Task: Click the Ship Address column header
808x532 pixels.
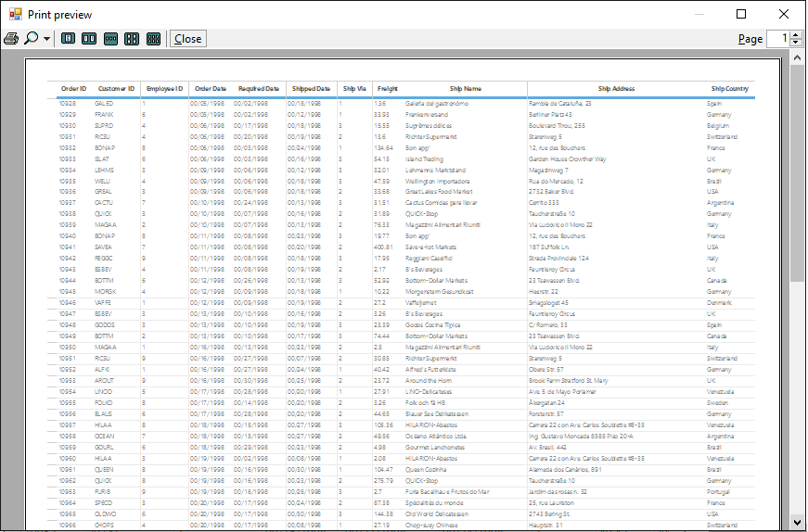Action: point(616,89)
